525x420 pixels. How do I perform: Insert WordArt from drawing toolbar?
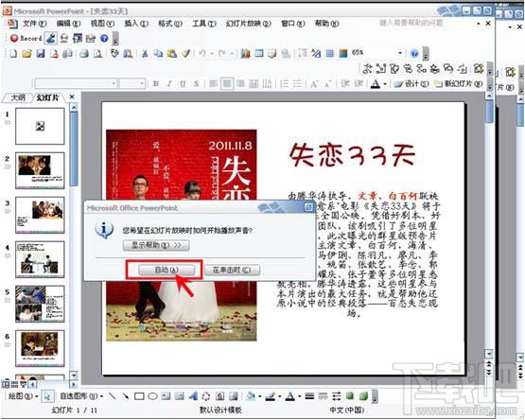(x=193, y=396)
